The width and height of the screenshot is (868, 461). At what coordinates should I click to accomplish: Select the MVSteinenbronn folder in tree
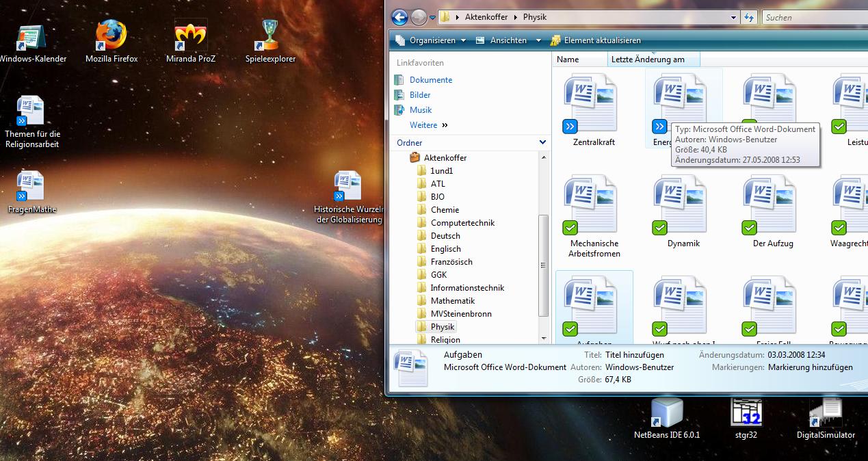(461, 314)
